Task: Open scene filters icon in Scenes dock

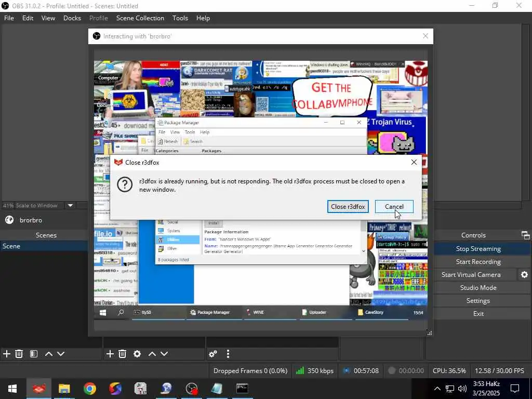Action: (x=34, y=354)
